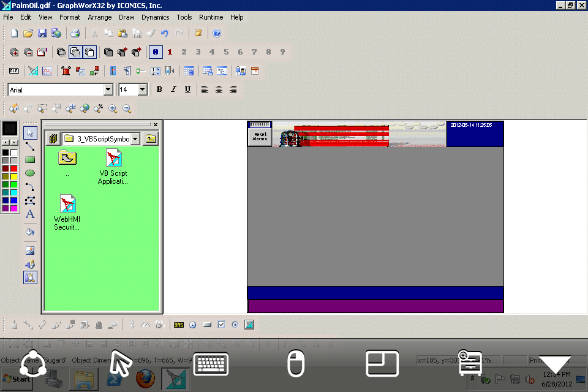
Task: Select the Arc drawing tool
Action: [x=30, y=186]
